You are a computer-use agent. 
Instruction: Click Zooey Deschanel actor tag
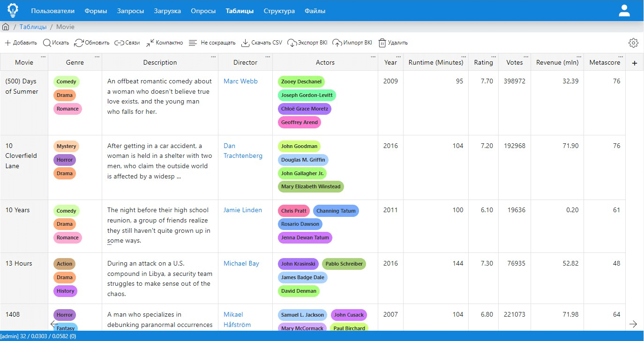coord(301,82)
